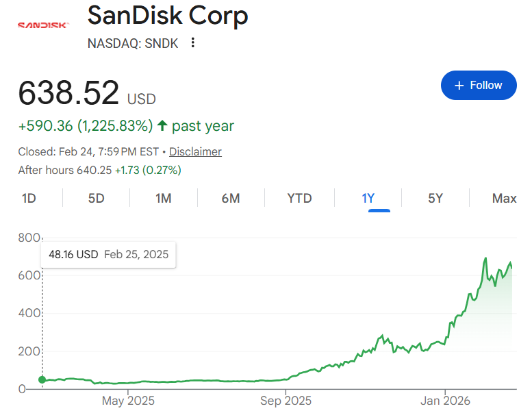532x413 pixels.
Task: Switch to the 1D chart range
Action: pyautogui.click(x=29, y=199)
